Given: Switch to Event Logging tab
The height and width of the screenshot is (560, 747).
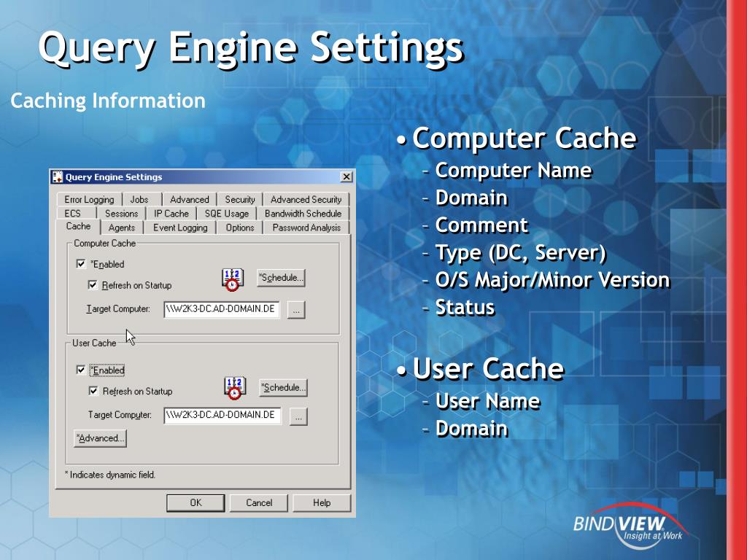Looking at the screenshot, I should tap(180, 227).
